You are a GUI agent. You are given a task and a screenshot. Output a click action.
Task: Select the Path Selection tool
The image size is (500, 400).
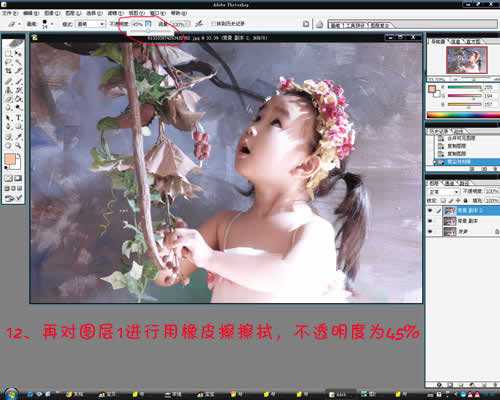9,118
